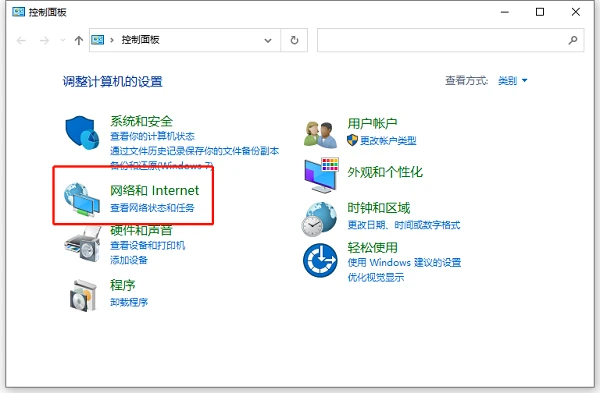Expand the address bar history dropdown
The image size is (600, 393).
[268, 40]
